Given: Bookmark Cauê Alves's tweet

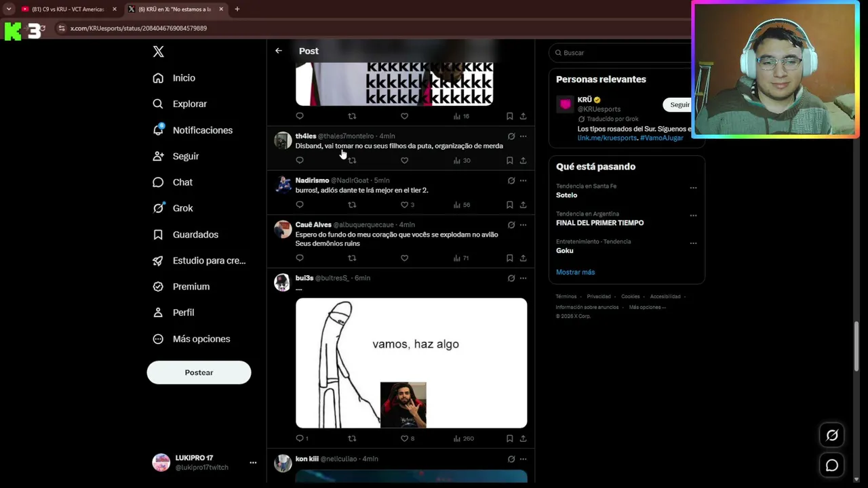Looking at the screenshot, I should (x=509, y=258).
